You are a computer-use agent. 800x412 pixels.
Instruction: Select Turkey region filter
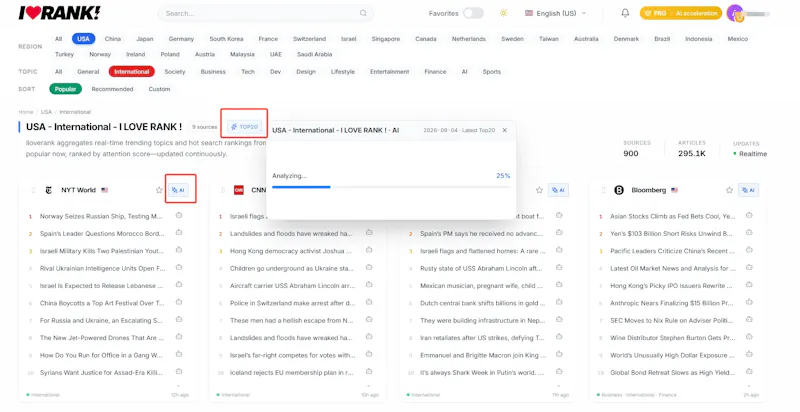coord(64,54)
